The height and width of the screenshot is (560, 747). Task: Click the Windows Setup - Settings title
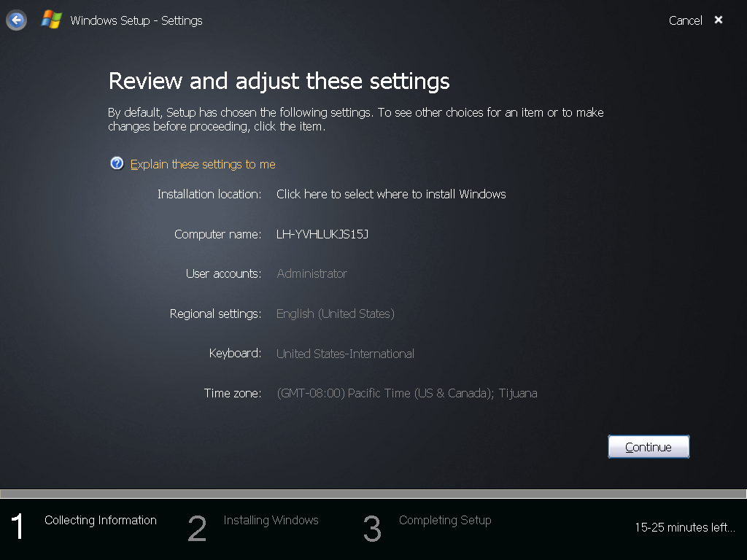pyautogui.click(x=136, y=20)
